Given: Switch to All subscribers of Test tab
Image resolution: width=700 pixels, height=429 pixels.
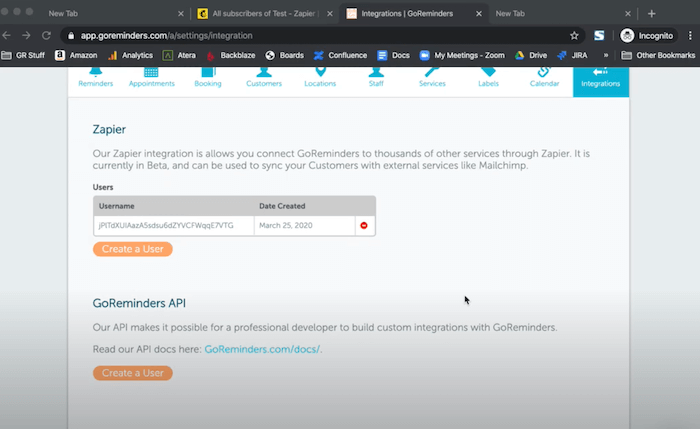Looking at the screenshot, I should (263, 13).
